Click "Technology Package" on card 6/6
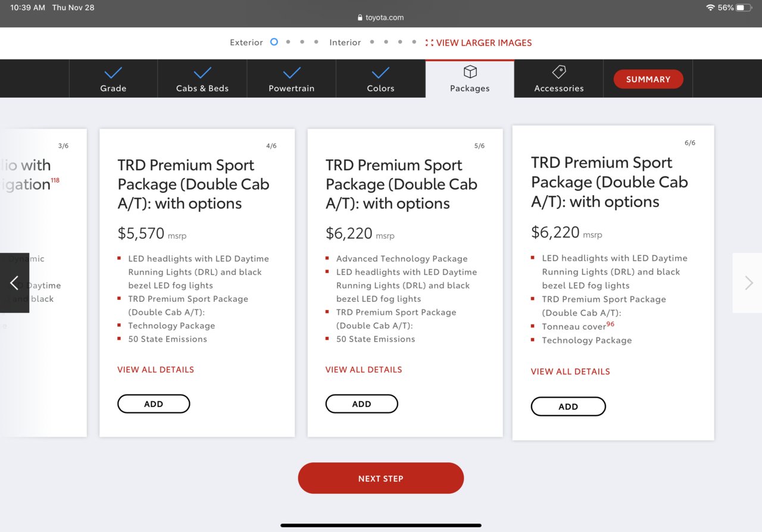This screenshot has height=532, width=762. pos(587,340)
